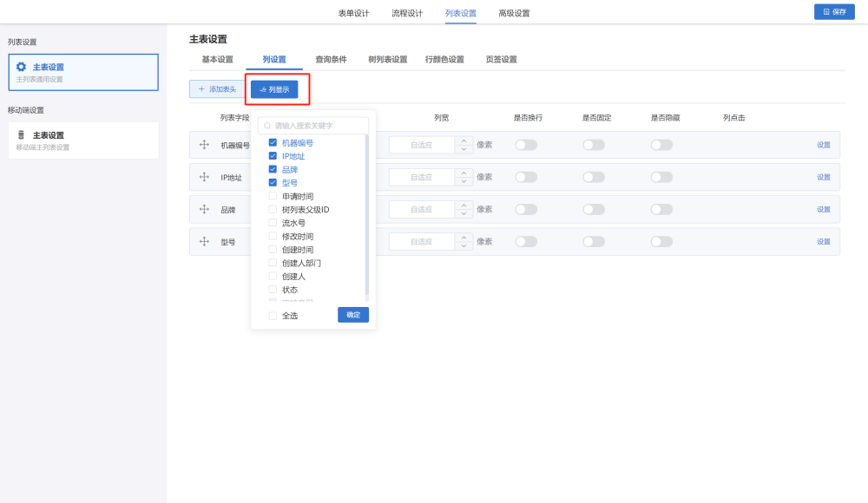
Task: Confirm column selection with 确定 button
Action: (353, 315)
